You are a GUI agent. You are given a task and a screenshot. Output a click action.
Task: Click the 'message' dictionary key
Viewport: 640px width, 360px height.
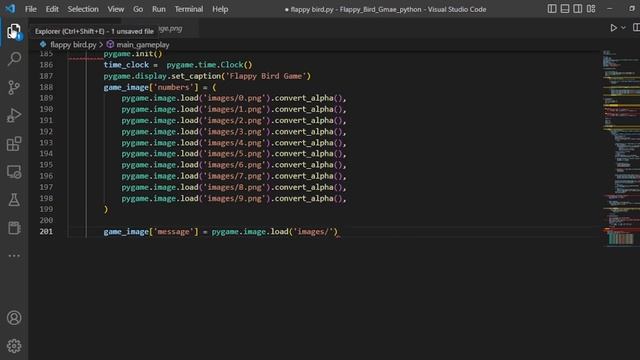pos(173,231)
